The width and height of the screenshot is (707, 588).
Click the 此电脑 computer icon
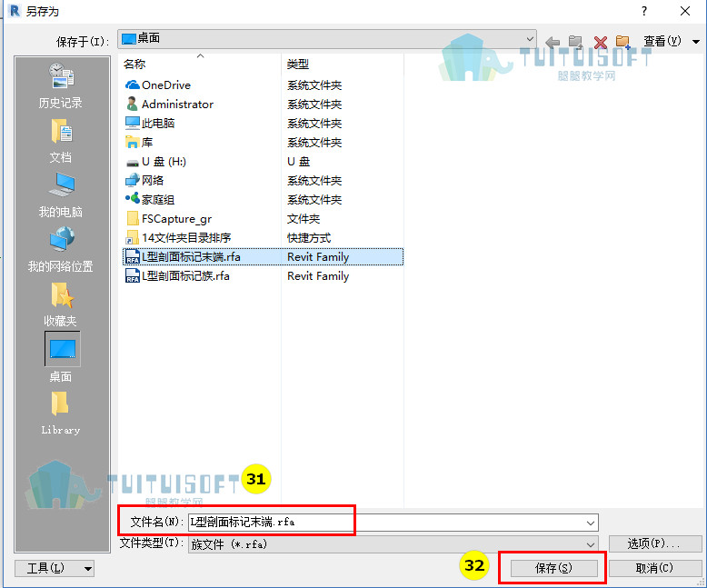tap(132, 123)
